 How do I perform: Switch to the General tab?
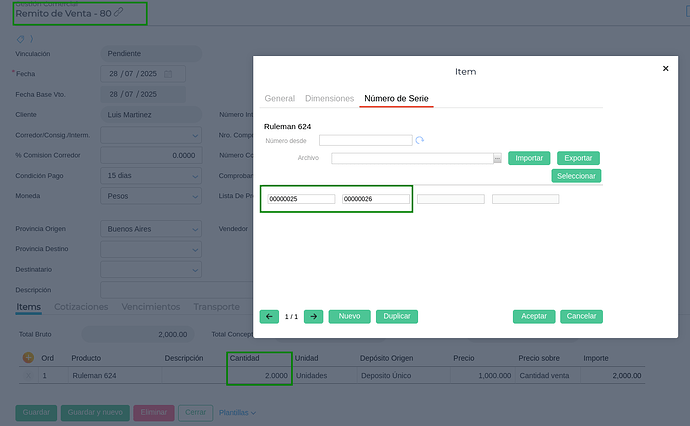pos(279,99)
